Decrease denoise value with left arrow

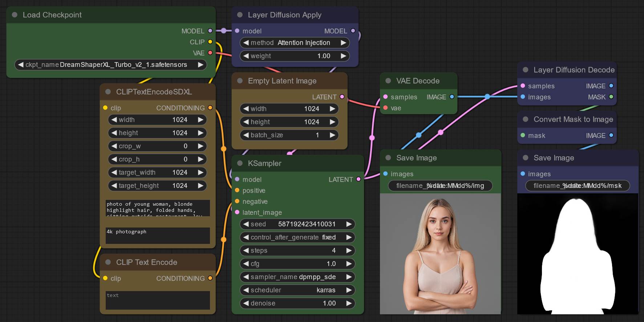(x=246, y=303)
